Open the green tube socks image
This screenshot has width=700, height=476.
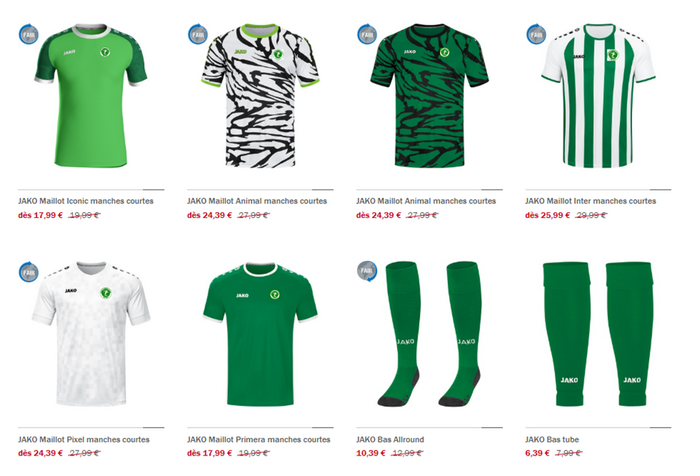click(599, 334)
